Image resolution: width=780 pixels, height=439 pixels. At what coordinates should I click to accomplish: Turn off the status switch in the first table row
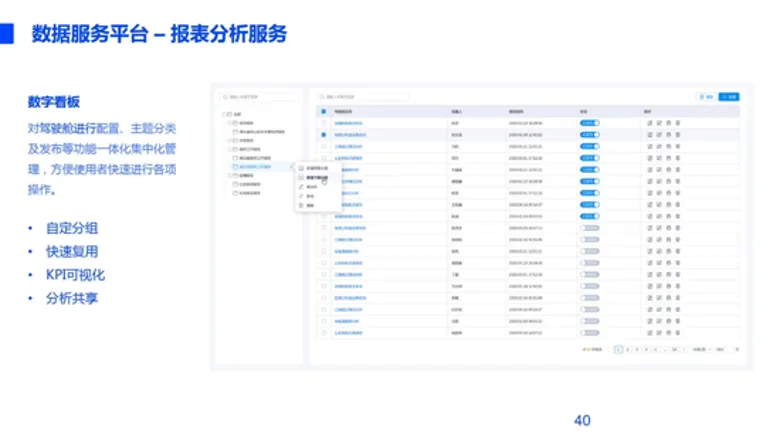point(589,123)
